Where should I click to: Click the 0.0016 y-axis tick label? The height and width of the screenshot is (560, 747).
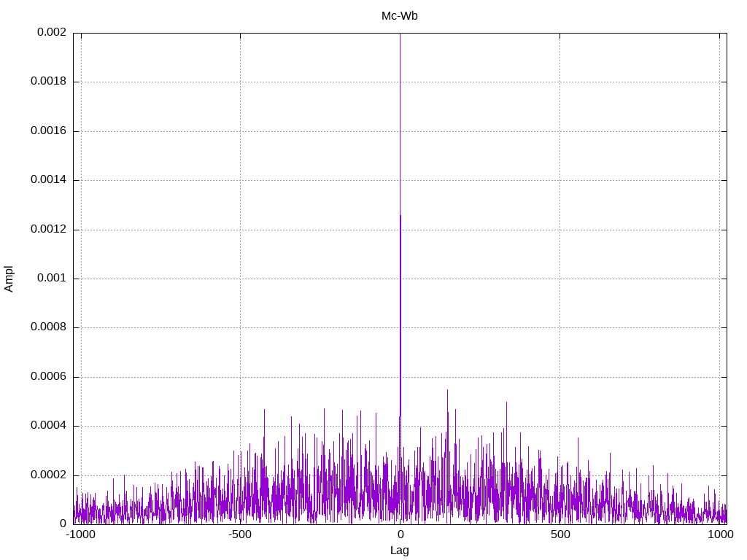(48, 131)
